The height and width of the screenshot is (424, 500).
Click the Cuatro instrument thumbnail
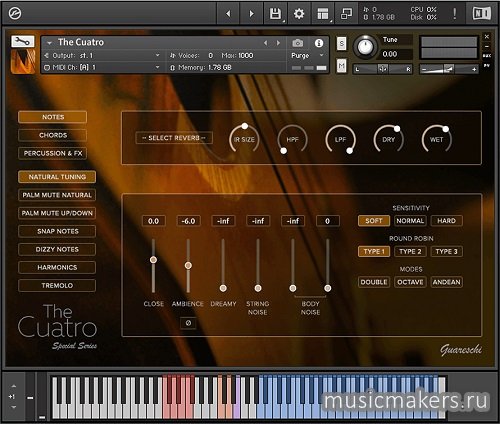(23, 61)
